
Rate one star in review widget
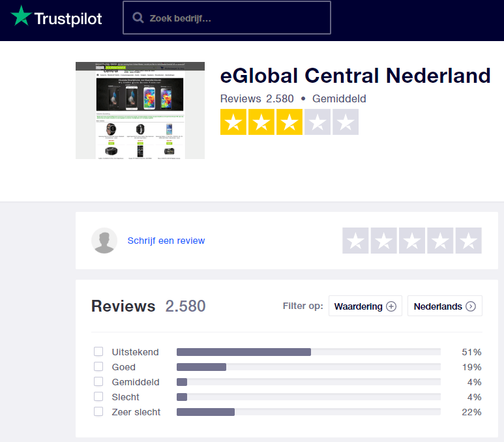click(x=355, y=241)
